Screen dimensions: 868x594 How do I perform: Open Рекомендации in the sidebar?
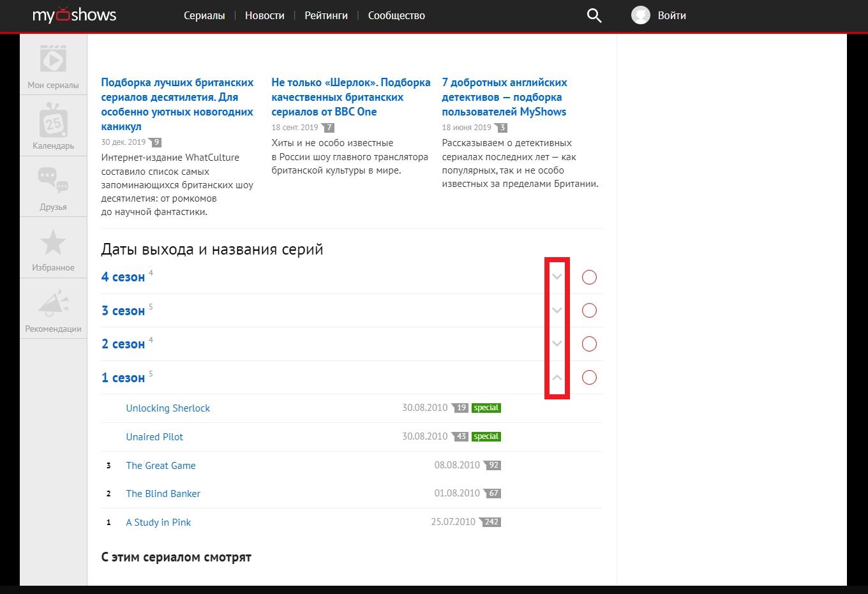(53, 309)
